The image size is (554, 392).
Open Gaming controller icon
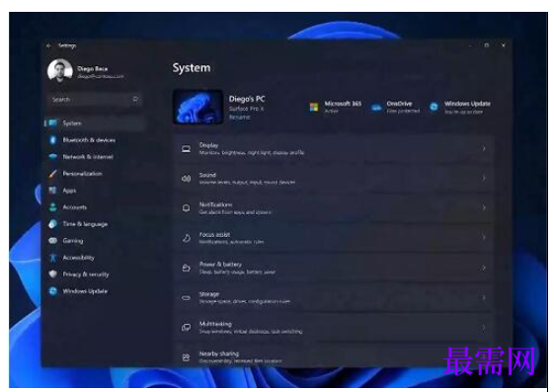pos(52,241)
